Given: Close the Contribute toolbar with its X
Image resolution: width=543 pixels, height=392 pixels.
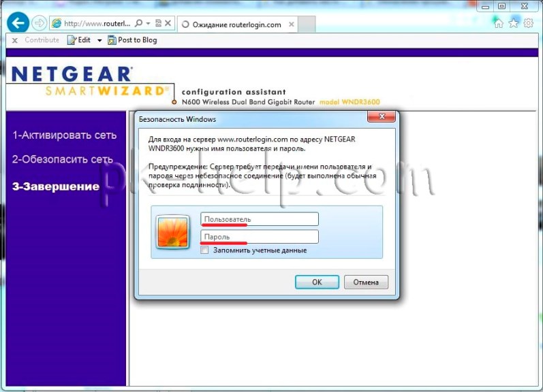Looking at the screenshot, I should click(x=14, y=40).
